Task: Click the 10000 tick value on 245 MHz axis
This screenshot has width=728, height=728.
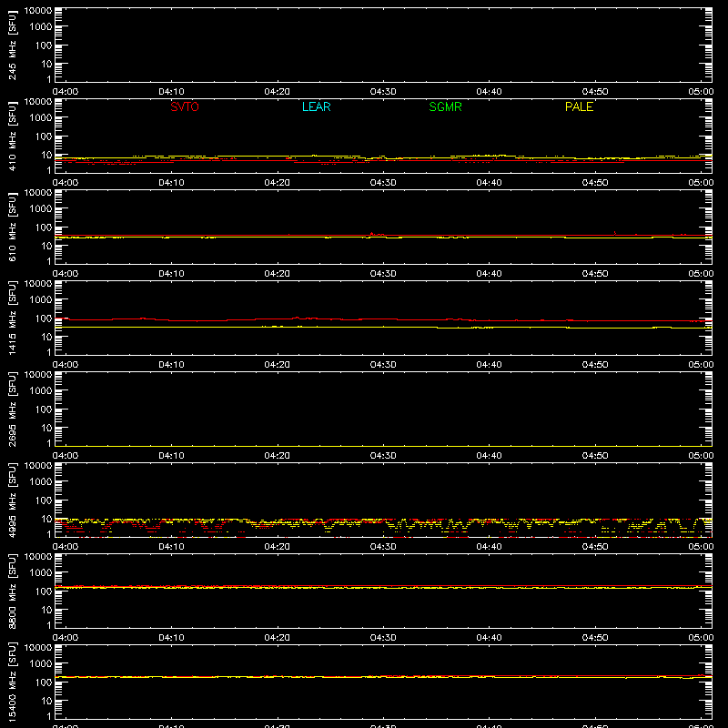Action: 38,11
